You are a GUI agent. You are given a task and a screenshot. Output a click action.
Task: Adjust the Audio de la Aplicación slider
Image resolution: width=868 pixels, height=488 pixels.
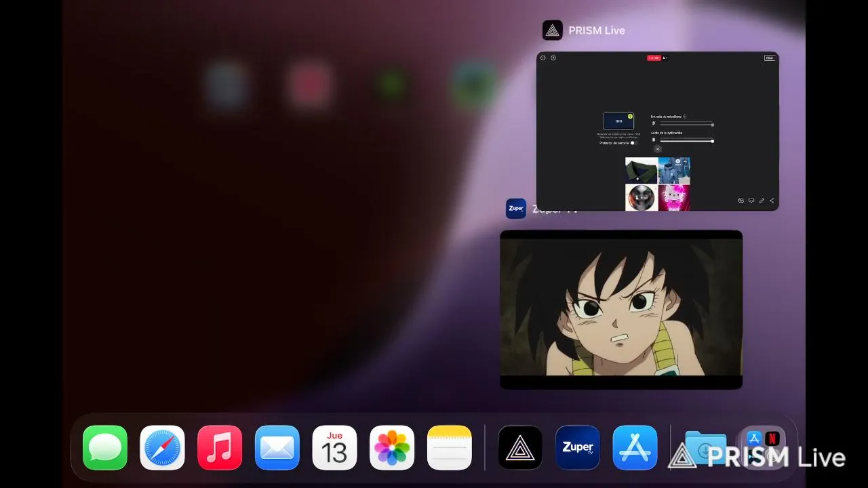tap(686, 140)
